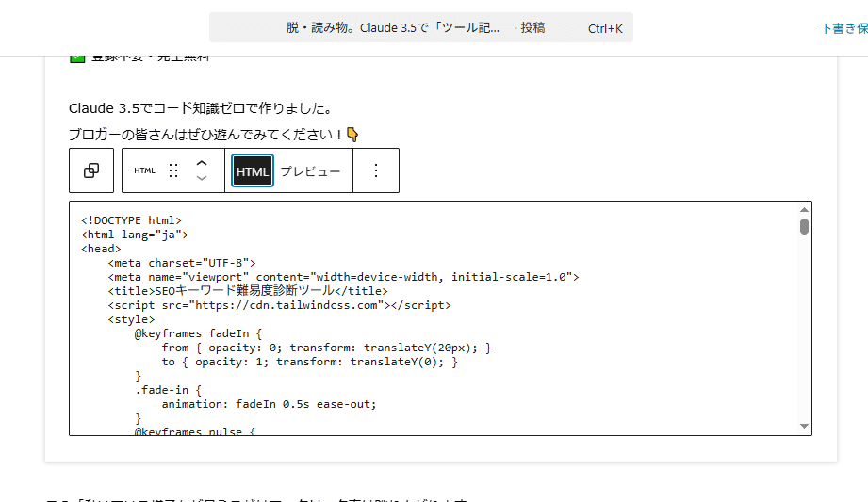This screenshot has width=868, height=502.
Task: Select the parent block icon in toolbar
Action: click(91, 170)
